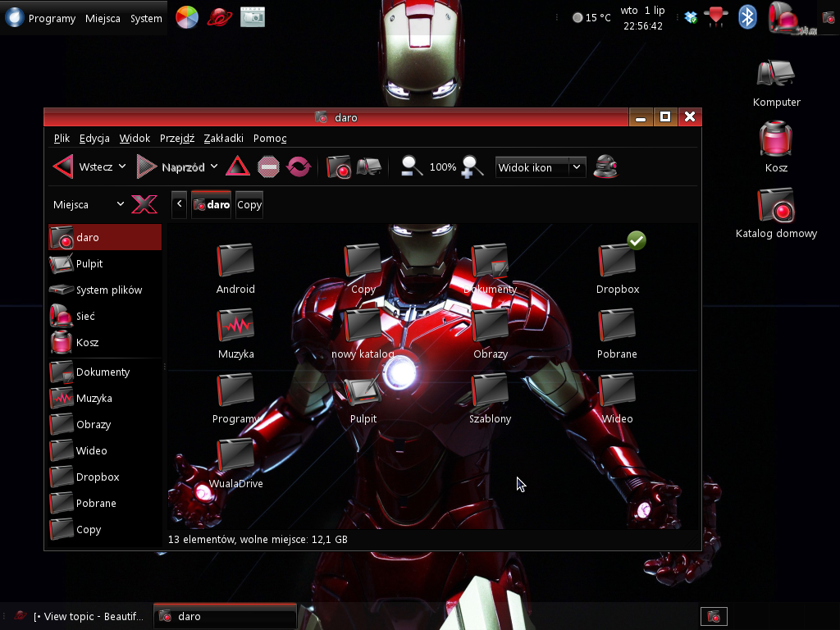Image resolution: width=840 pixels, height=630 pixels.
Task: Select the Pulpit folder in file view
Action: click(363, 390)
